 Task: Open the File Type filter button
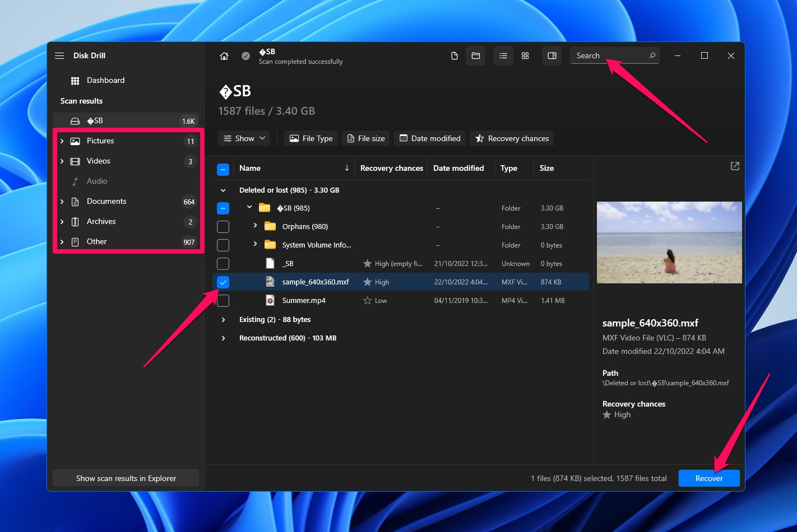(x=311, y=138)
